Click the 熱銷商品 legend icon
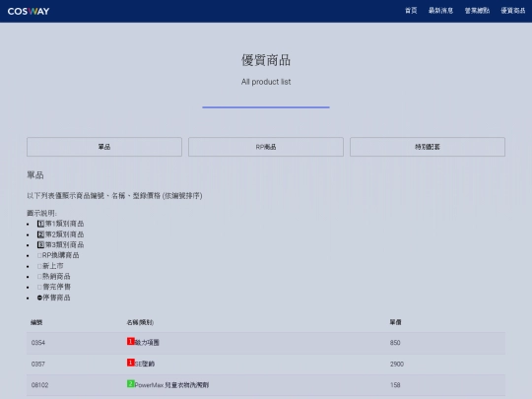The image size is (532, 399). coord(39,277)
